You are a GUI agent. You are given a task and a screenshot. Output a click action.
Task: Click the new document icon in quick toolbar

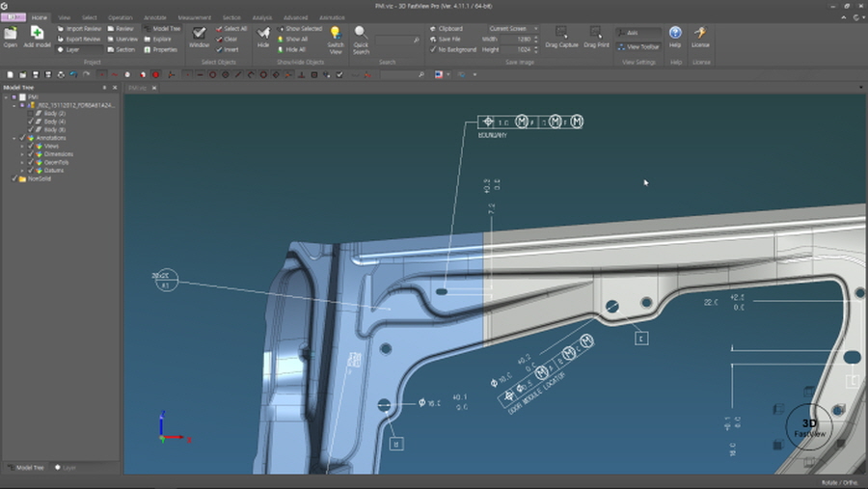[10, 75]
